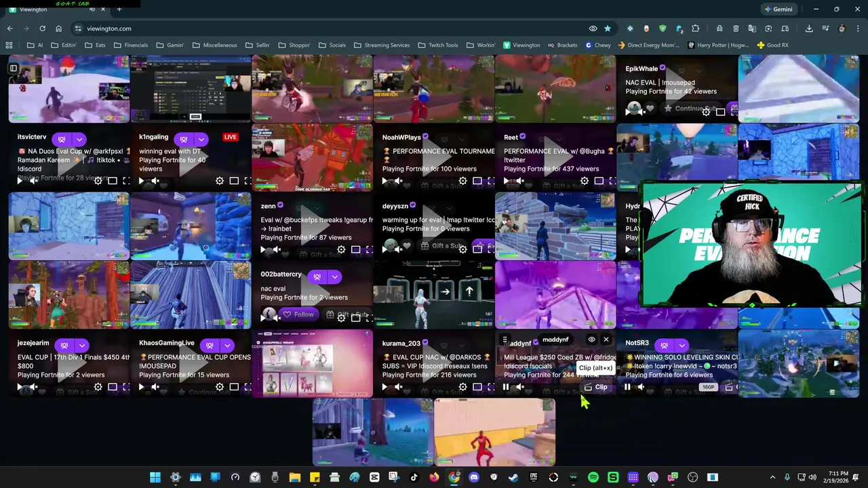Open the Chappell Roan locker stream thumbnail
The height and width of the screenshot is (488, 868).
[312, 364]
